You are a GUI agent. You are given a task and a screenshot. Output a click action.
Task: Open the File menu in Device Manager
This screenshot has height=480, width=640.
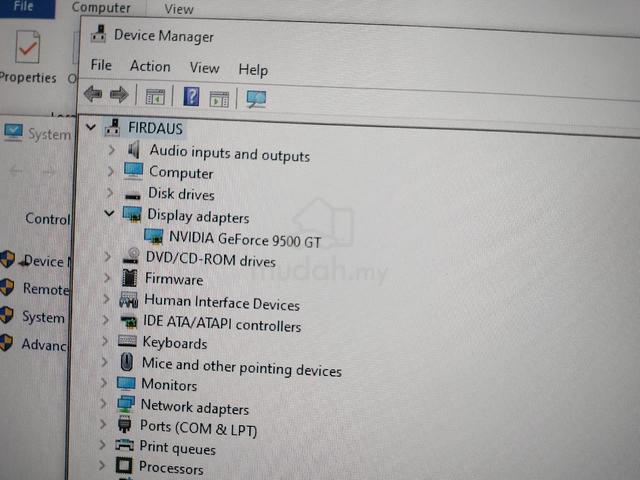point(101,65)
